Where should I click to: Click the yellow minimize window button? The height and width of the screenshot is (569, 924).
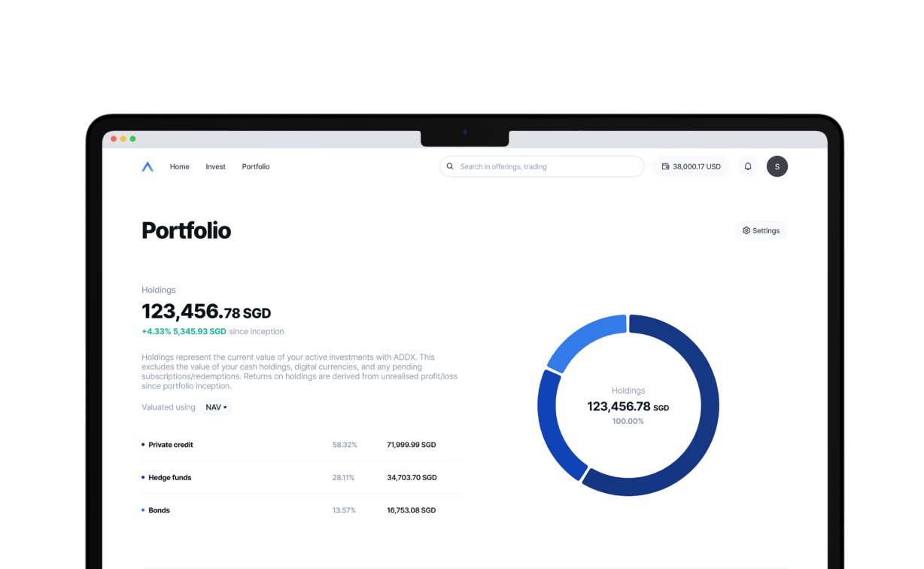(x=123, y=139)
